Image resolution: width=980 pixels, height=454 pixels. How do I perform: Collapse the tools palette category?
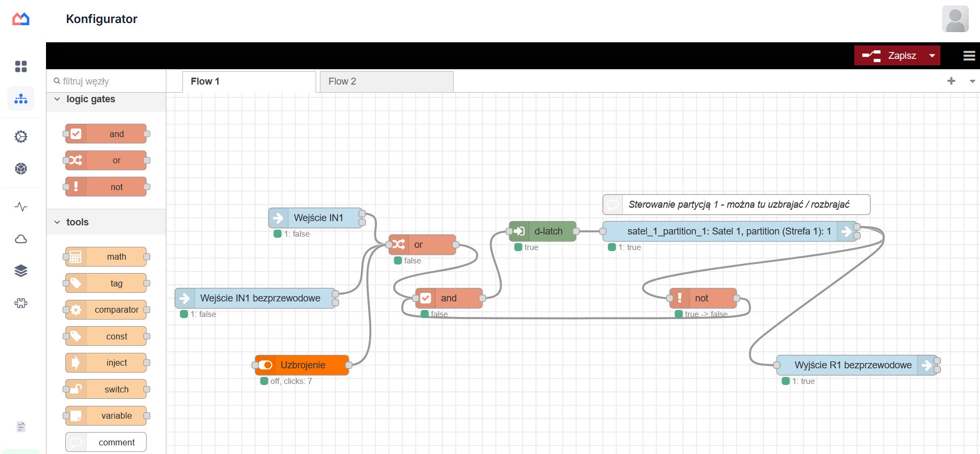click(x=57, y=222)
